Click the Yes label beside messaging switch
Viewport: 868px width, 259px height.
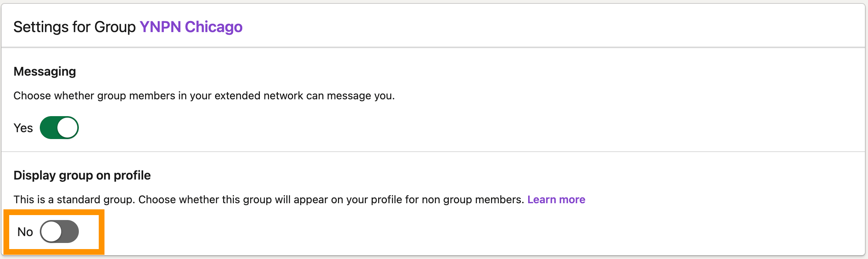(23, 128)
